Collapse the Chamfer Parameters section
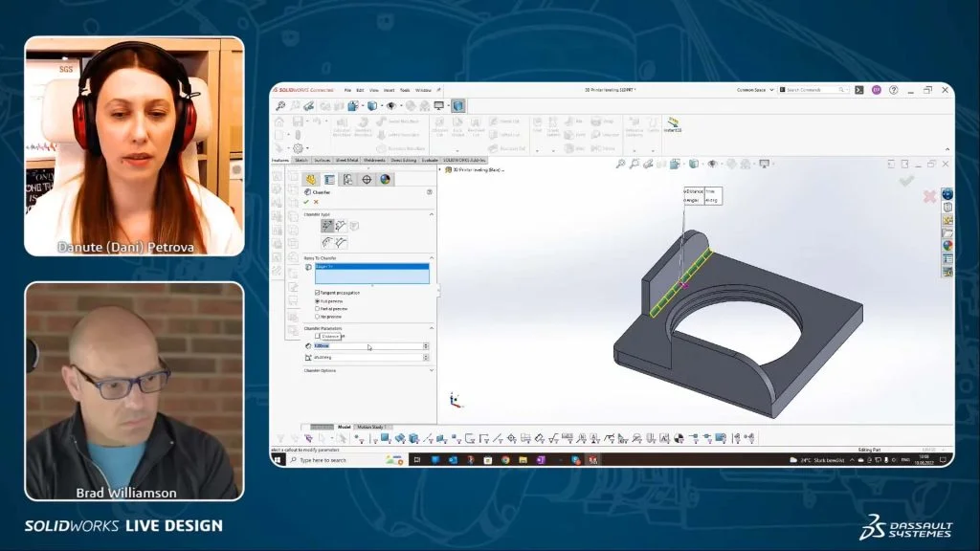 [431, 327]
